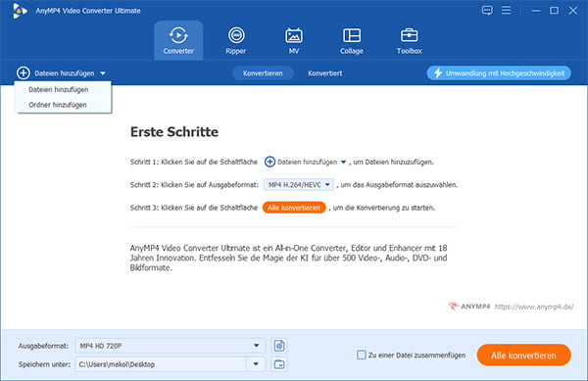Screen dimensions: 588x381
Task: Click the plus circle add-files icon
Action: pyautogui.click(x=24, y=73)
